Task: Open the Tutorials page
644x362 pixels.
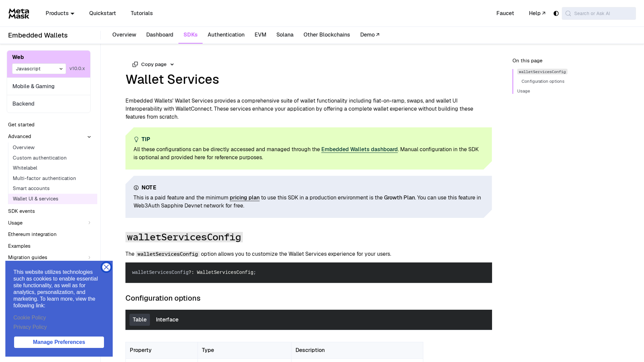Action: (x=142, y=13)
